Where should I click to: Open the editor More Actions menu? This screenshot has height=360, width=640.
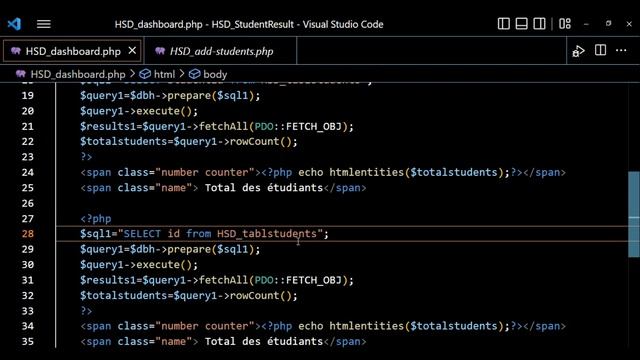coord(621,50)
